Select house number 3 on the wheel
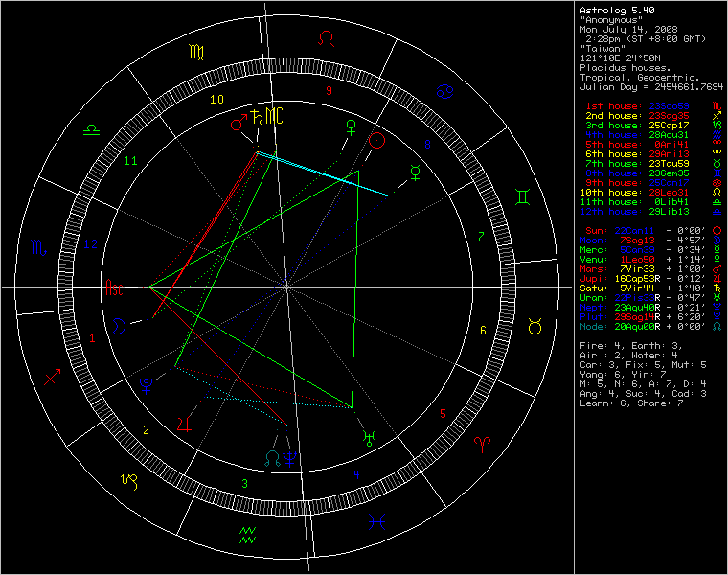This screenshot has width=728, height=575. point(244,484)
